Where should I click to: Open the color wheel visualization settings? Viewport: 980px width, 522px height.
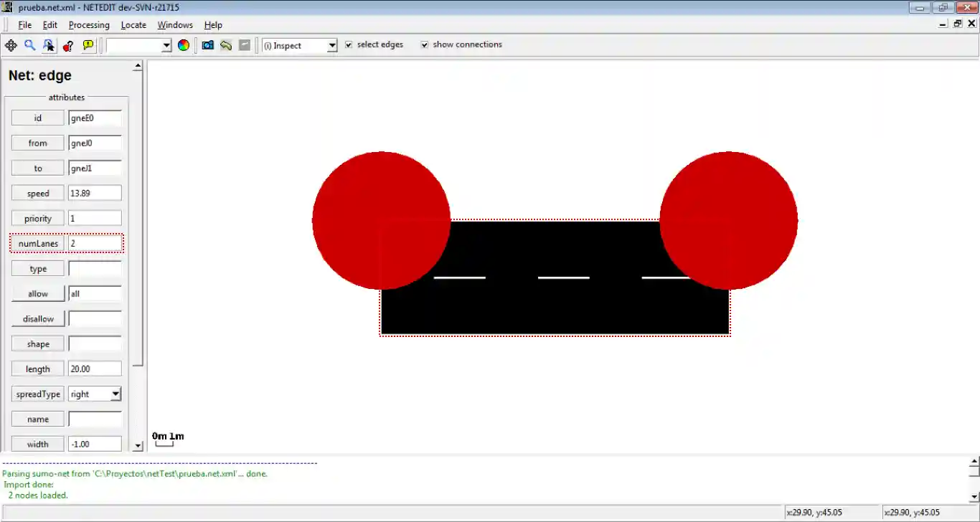[x=184, y=45]
